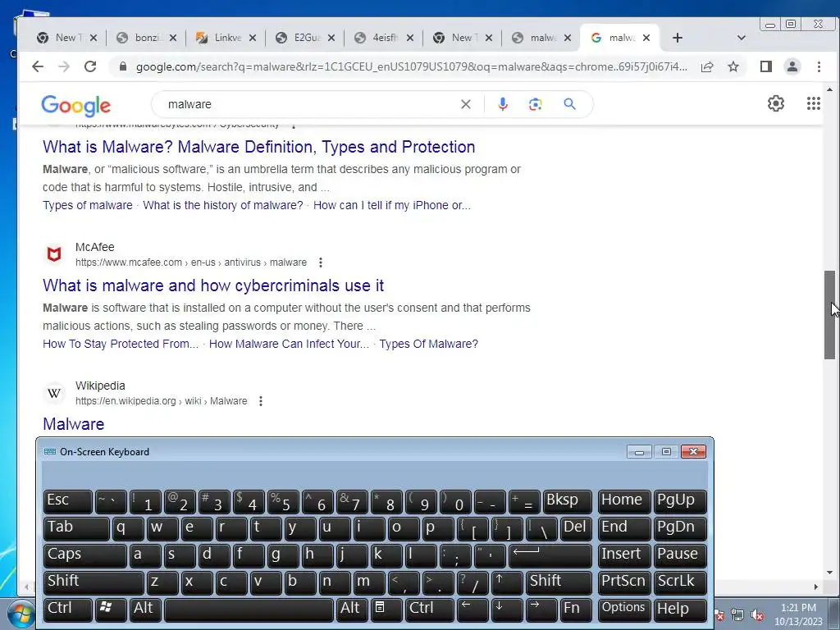Viewport: 840px width, 630px height.
Task: Open Chrome side panel icon
Action: coord(766,66)
